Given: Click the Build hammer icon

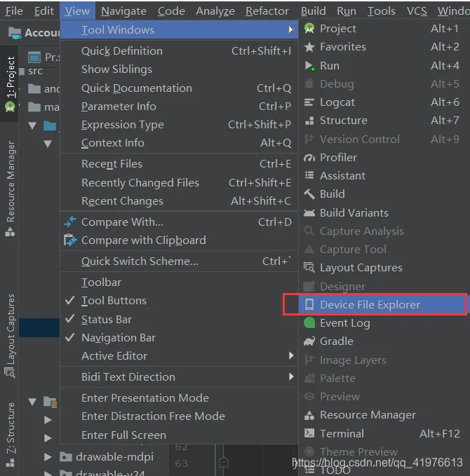Looking at the screenshot, I should coord(309,194).
